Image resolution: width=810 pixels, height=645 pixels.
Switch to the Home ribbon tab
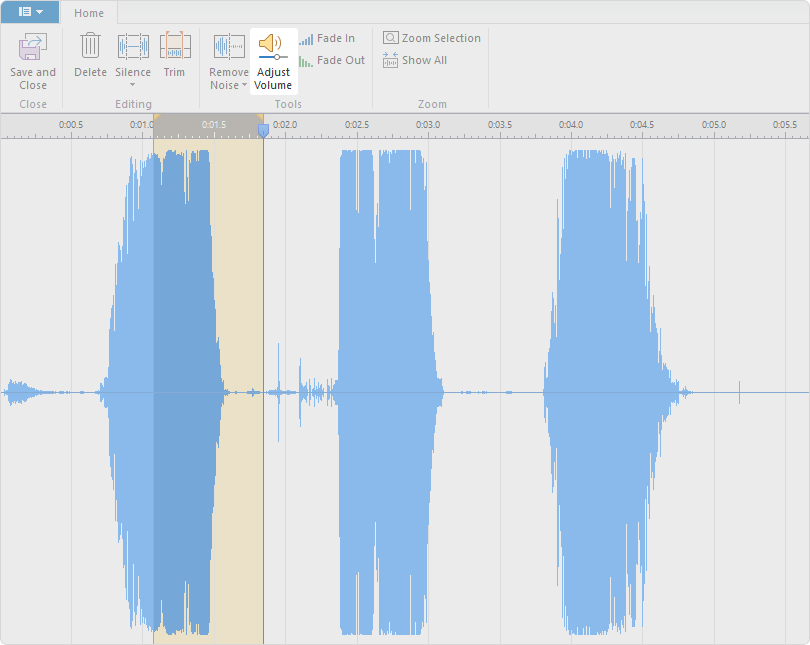click(89, 13)
